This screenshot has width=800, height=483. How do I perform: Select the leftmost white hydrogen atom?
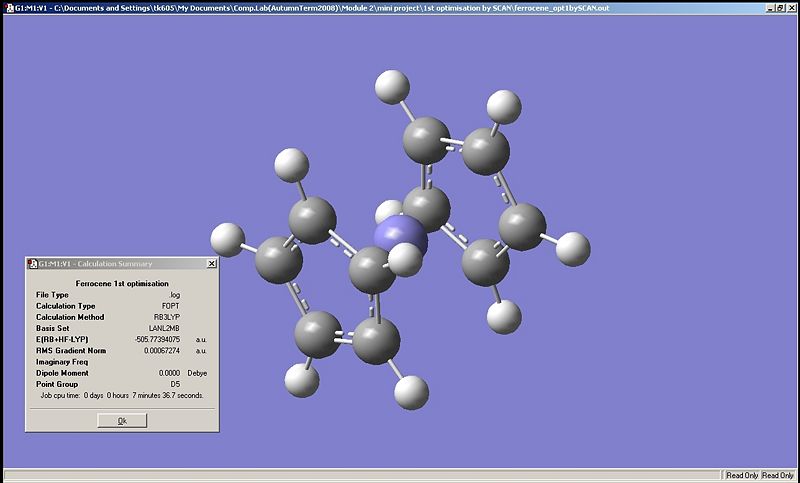pyautogui.click(x=227, y=240)
